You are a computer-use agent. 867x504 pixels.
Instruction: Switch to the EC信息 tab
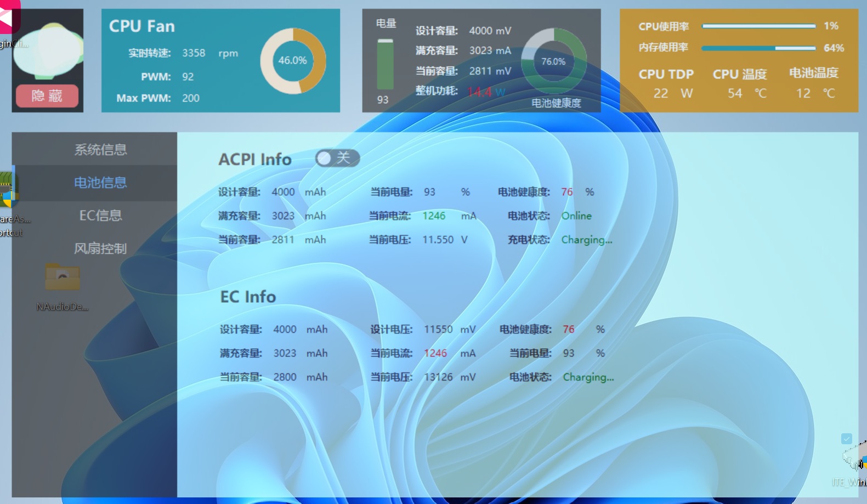point(100,216)
